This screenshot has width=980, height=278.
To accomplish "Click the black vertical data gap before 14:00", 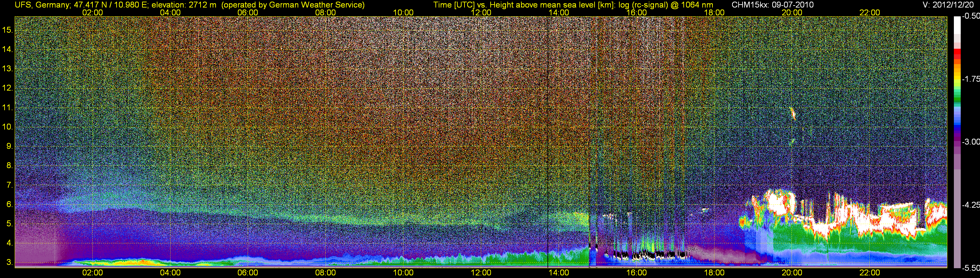I will point(547,142).
